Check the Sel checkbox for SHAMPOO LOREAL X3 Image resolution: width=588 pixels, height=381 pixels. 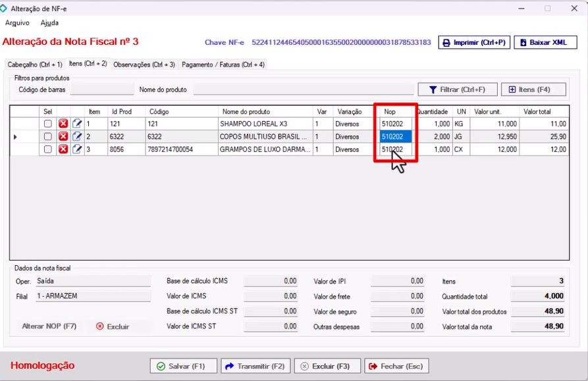[x=48, y=124]
